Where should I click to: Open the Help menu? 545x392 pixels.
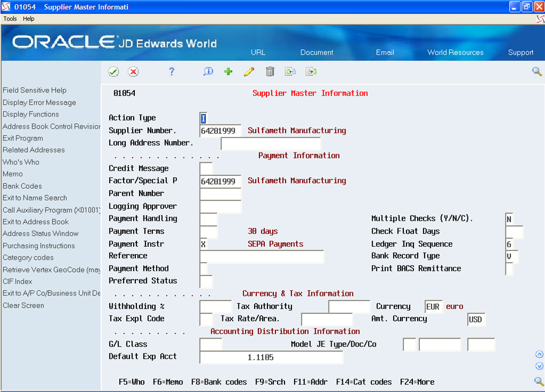pos(28,19)
